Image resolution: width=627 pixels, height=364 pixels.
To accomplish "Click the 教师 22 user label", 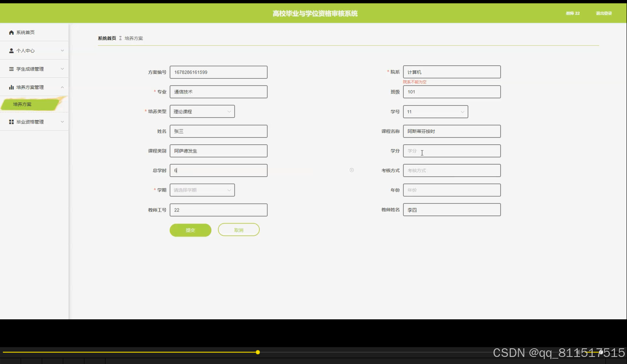I will point(573,13).
